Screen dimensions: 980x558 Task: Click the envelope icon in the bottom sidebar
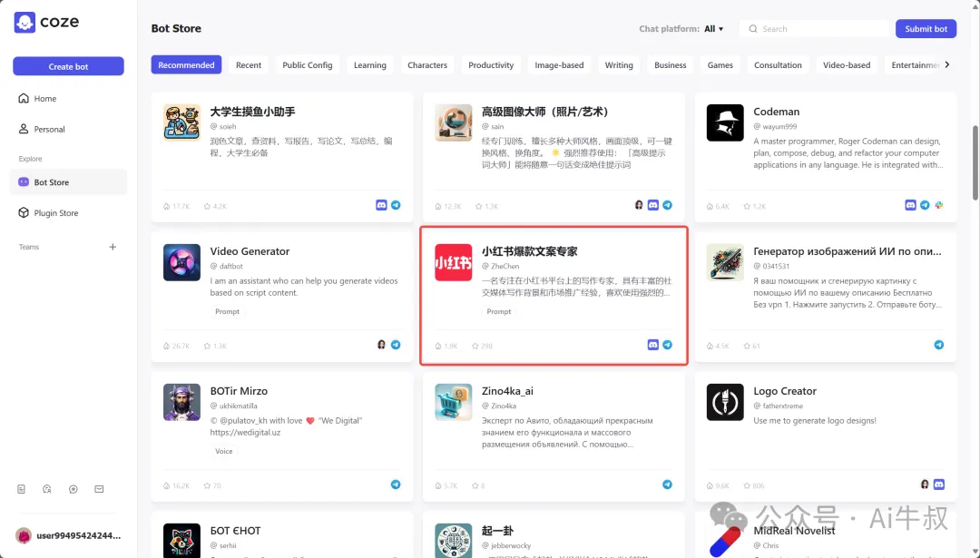[98, 488]
